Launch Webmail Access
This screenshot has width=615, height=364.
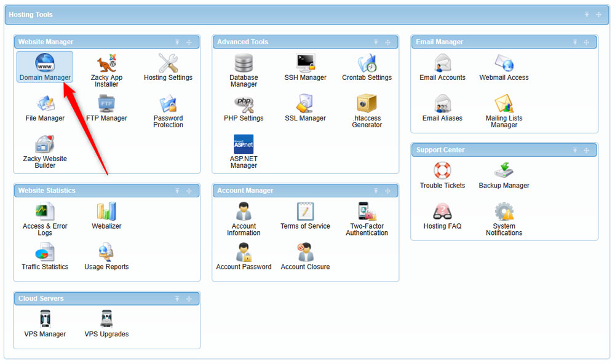pos(504,65)
